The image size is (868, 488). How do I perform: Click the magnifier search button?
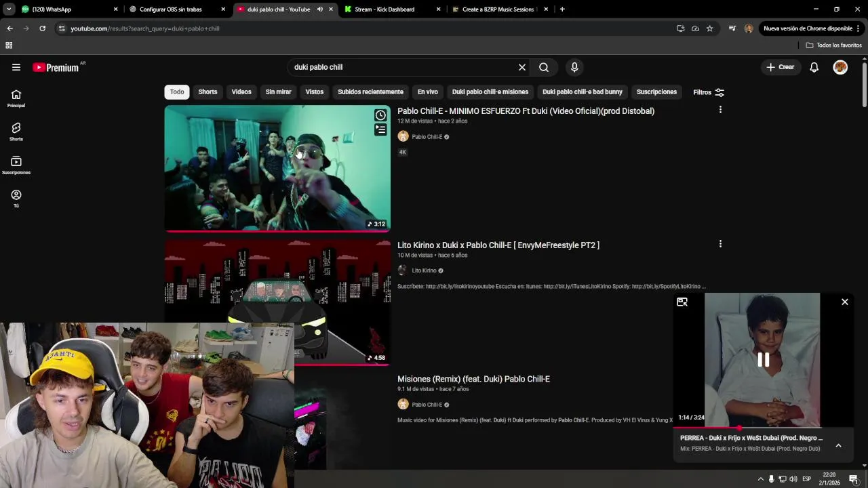(544, 67)
